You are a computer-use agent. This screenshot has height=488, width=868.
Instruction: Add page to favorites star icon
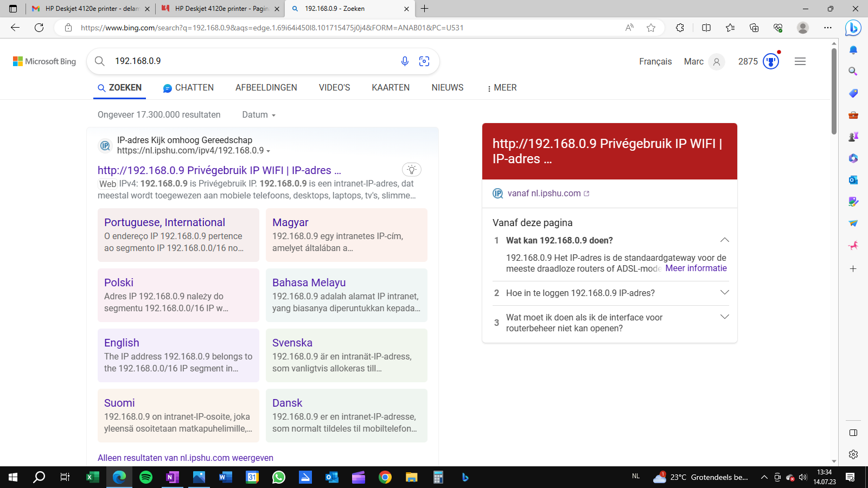click(651, 28)
